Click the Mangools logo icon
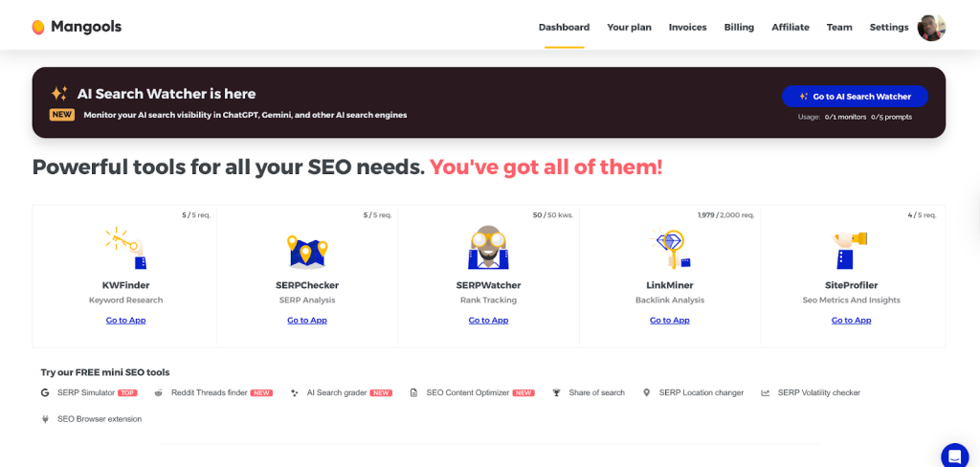This screenshot has width=980, height=467. click(38, 27)
